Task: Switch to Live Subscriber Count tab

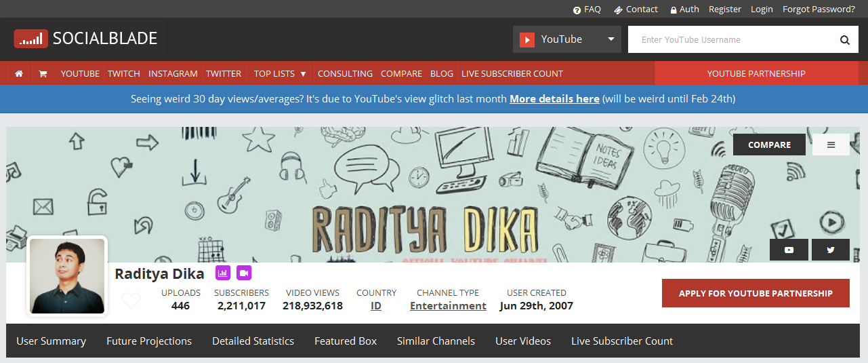Action: point(622,341)
